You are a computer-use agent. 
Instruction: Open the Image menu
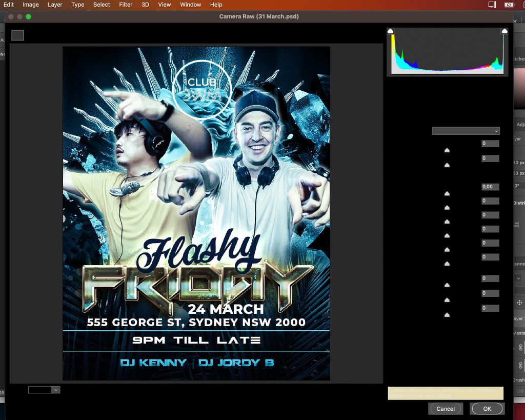coord(31,5)
